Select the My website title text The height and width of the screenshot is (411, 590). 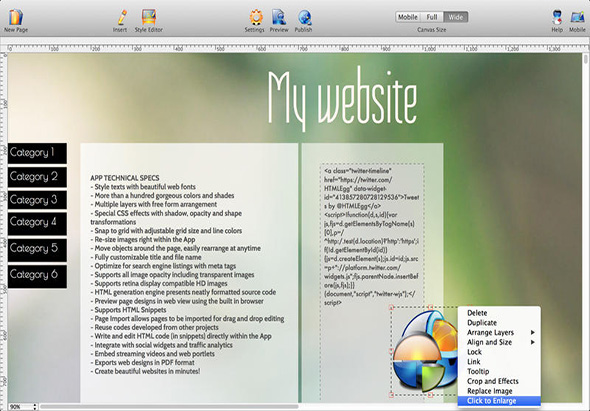pyautogui.click(x=342, y=99)
